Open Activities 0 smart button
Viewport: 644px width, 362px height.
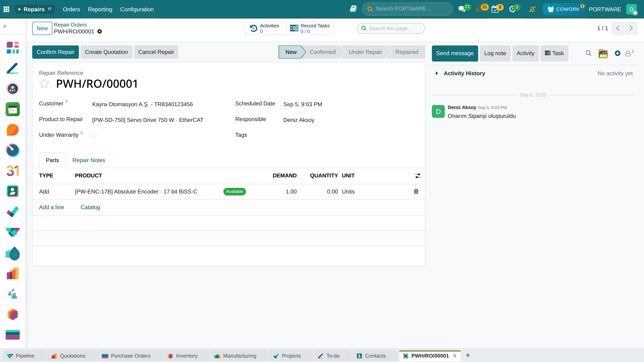tap(265, 28)
